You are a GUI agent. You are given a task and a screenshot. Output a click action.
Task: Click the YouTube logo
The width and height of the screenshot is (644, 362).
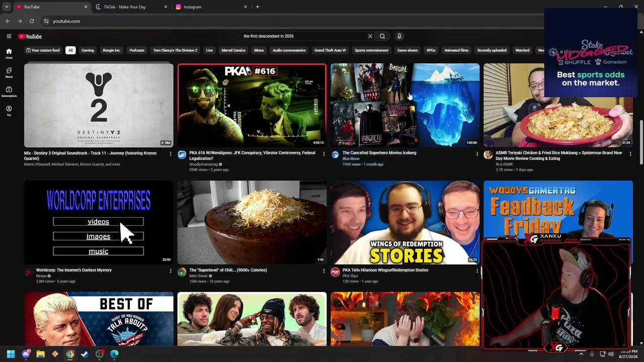(30, 36)
